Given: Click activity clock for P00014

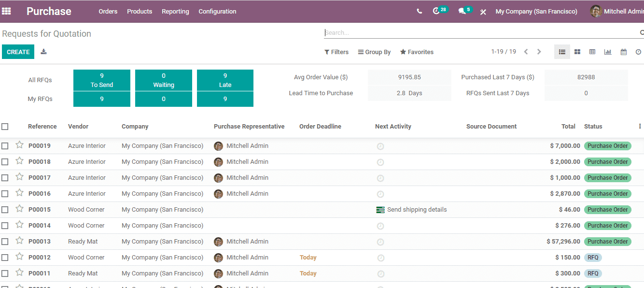Looking at the screenshot, I should [380, 226].
